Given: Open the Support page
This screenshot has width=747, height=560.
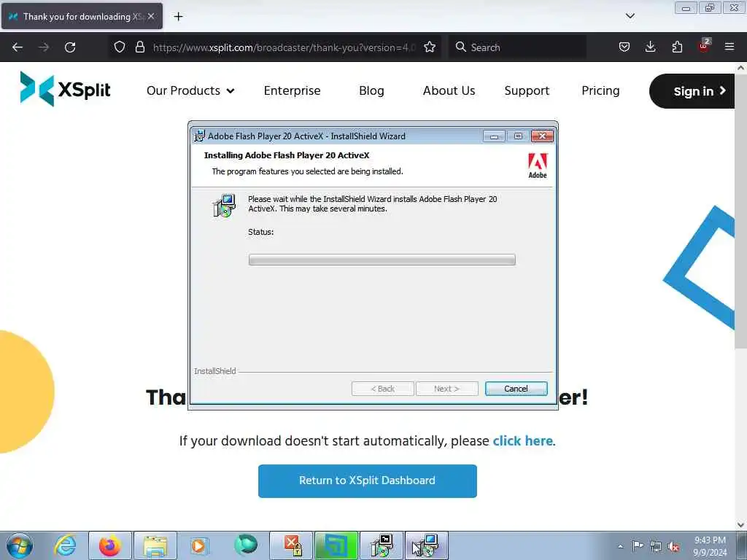Looking at the screenshot, I should (527, 90).
